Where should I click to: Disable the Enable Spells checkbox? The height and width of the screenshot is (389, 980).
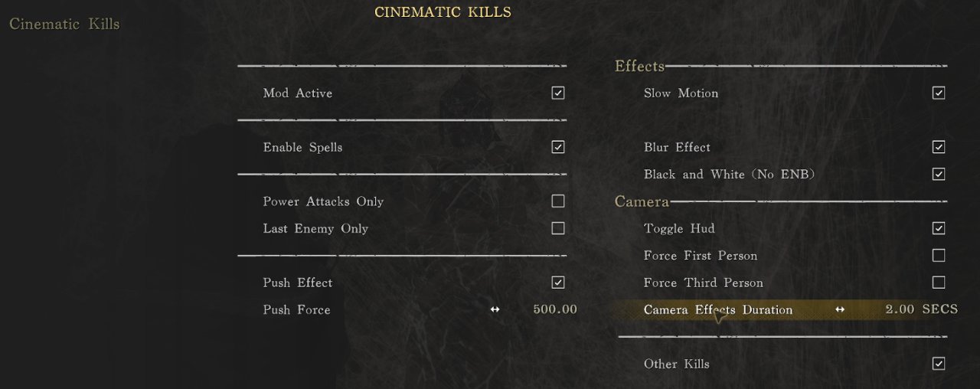[x=558, y=147]
